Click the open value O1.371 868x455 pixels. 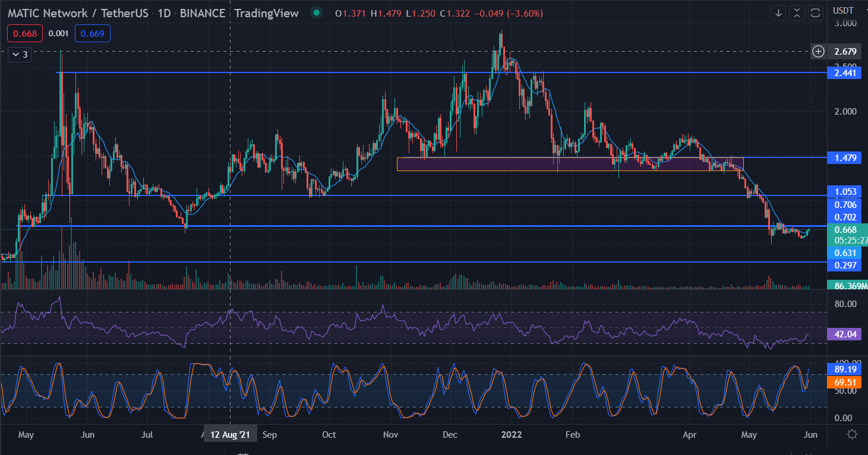pyautogui.click(x=351, y=13)
